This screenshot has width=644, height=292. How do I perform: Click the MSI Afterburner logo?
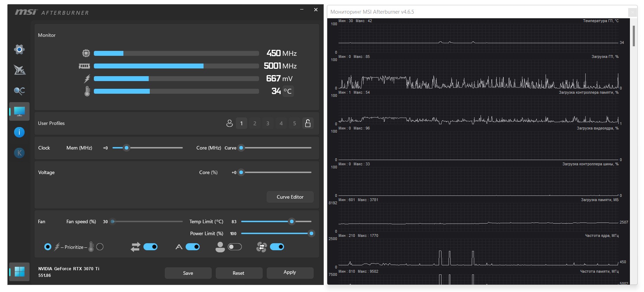[52, 12]
